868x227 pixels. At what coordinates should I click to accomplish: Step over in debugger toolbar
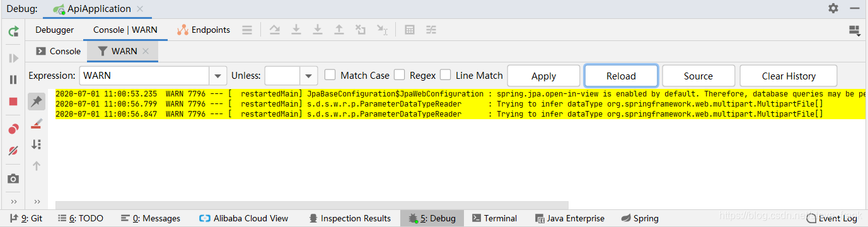(x=274, y=30)
